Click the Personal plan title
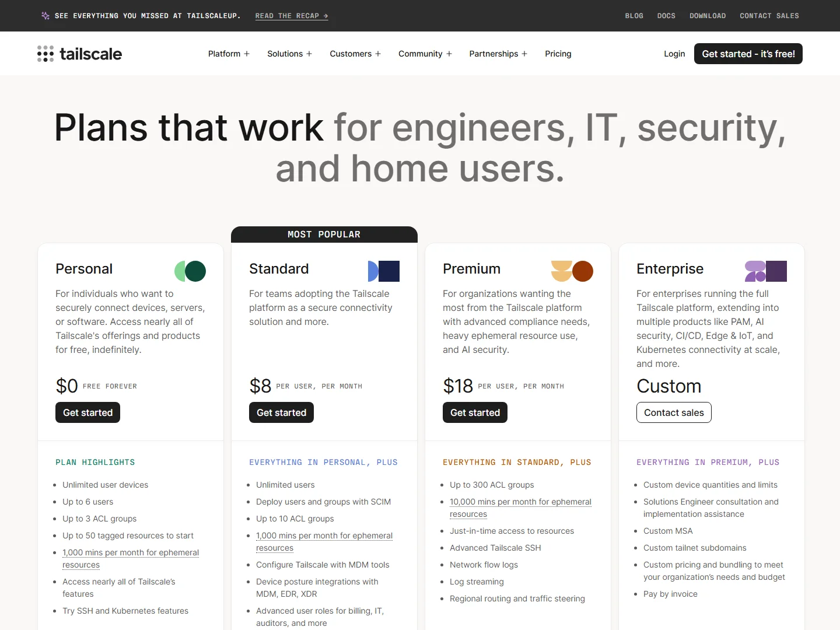840x630 pixels. (x=84, y=269)
